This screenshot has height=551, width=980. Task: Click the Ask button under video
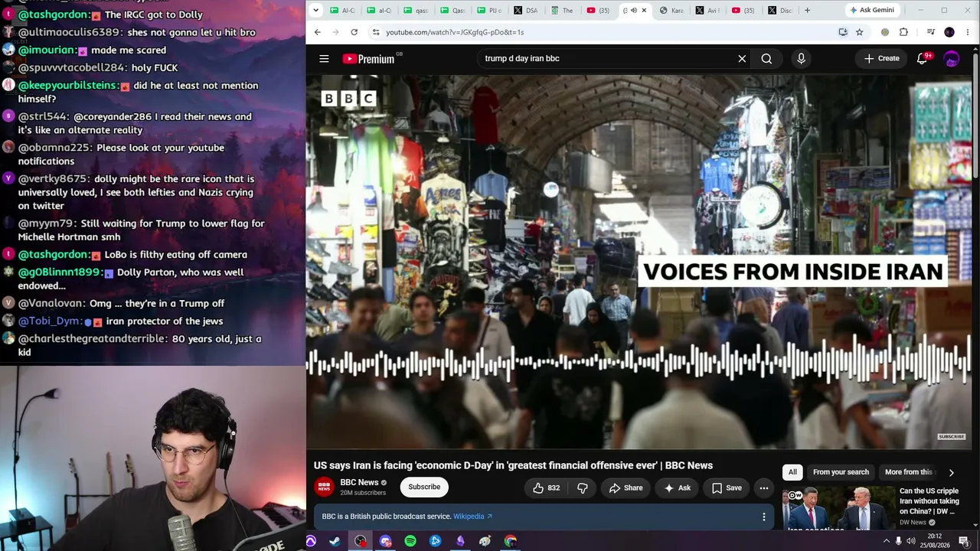[678, 488]
